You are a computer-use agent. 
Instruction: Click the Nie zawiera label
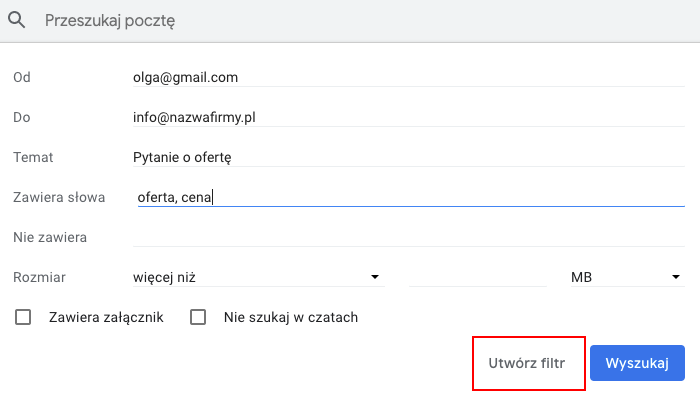coord(50,237)
